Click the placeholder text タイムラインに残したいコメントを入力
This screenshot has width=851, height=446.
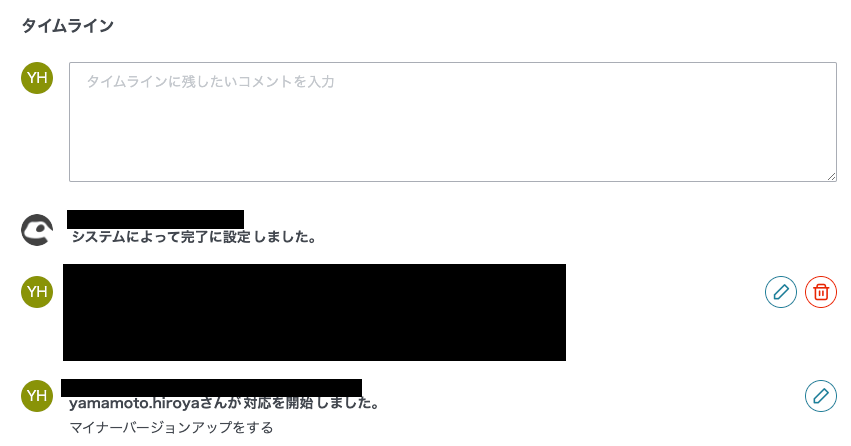coord(211,81)
